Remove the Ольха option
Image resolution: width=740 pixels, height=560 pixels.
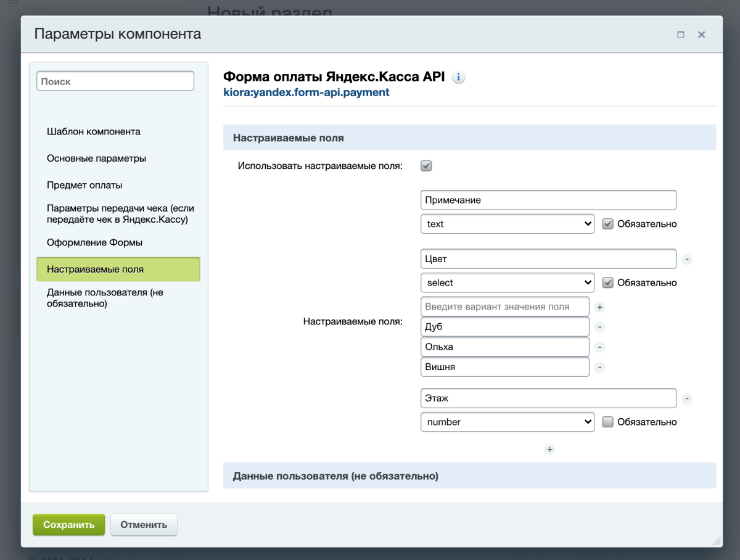click(x=599, y=347)
